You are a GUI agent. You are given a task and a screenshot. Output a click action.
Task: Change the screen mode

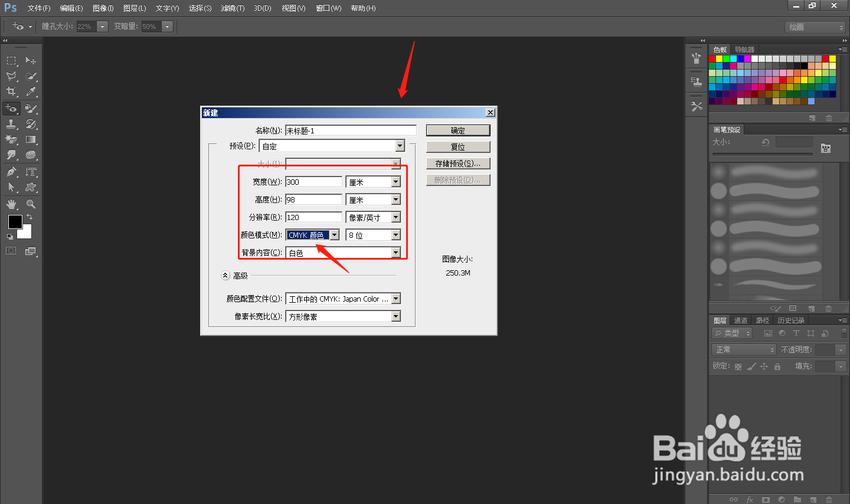[x=31, y=251]
